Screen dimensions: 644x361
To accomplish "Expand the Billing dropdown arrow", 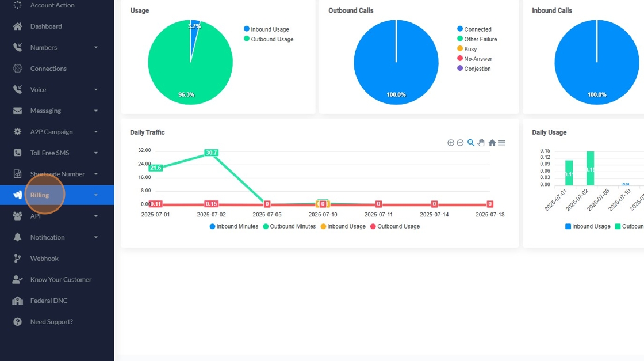I will (95, 195).
